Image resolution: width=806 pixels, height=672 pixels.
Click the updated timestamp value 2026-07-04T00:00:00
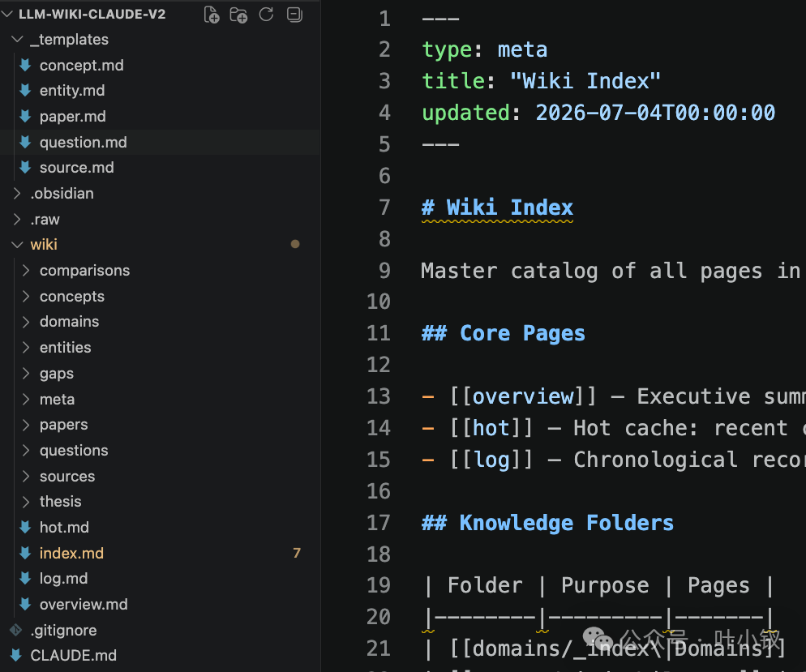[655, 113]
